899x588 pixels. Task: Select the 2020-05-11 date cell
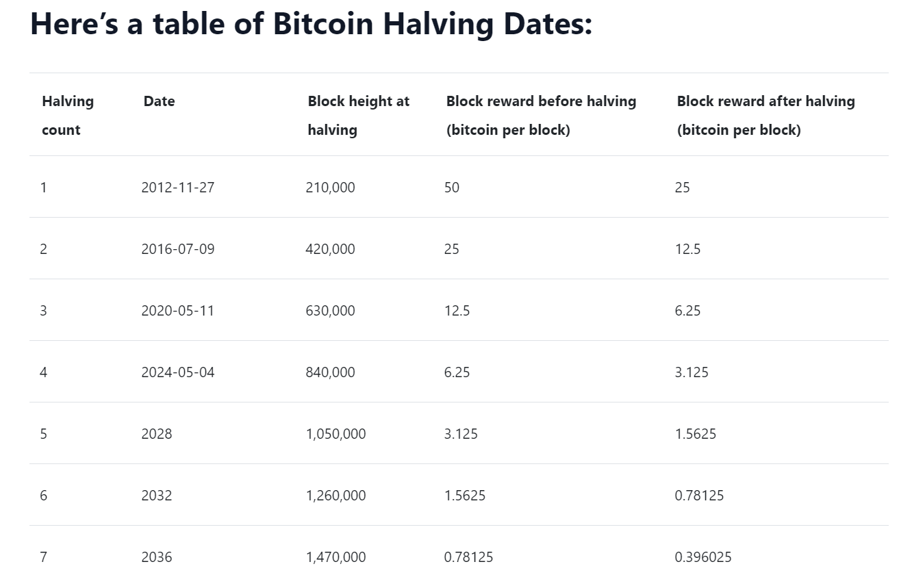[x=177, y=310]
